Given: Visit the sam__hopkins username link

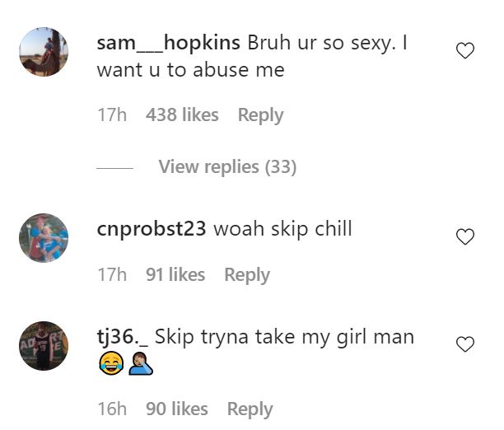Looking at the screenshot, I should tap(169, 43).
